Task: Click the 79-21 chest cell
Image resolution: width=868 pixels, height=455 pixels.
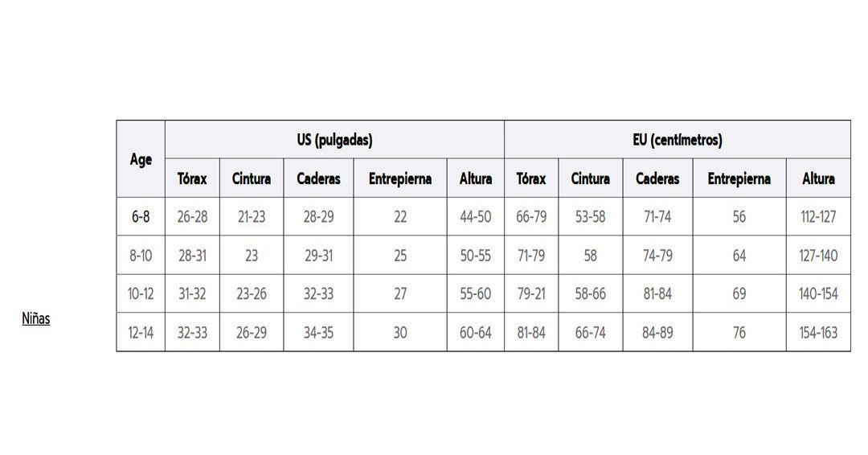Action: point(530,293)
